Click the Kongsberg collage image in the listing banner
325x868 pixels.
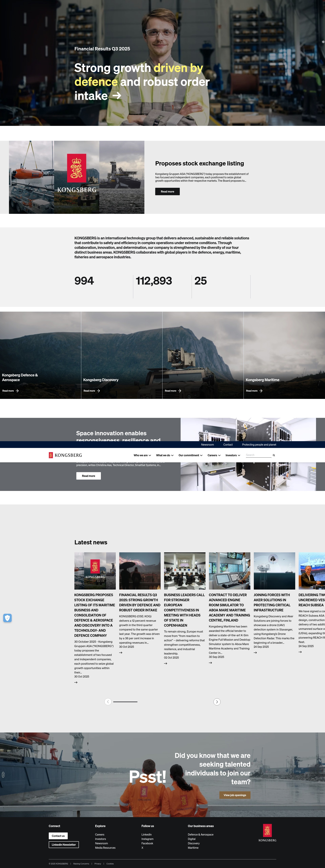[x=77, y=177]
